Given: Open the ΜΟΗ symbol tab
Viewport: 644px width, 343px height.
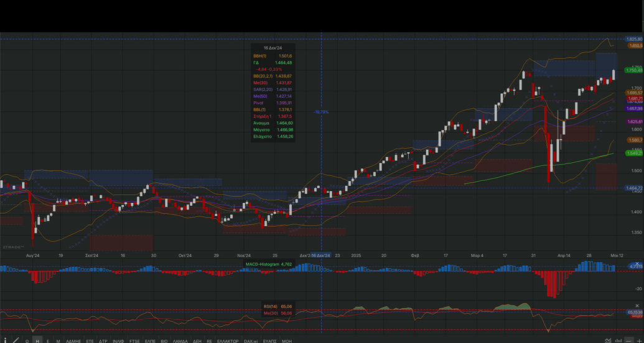Looking at the screenshot, I should (x=287, y=341).
